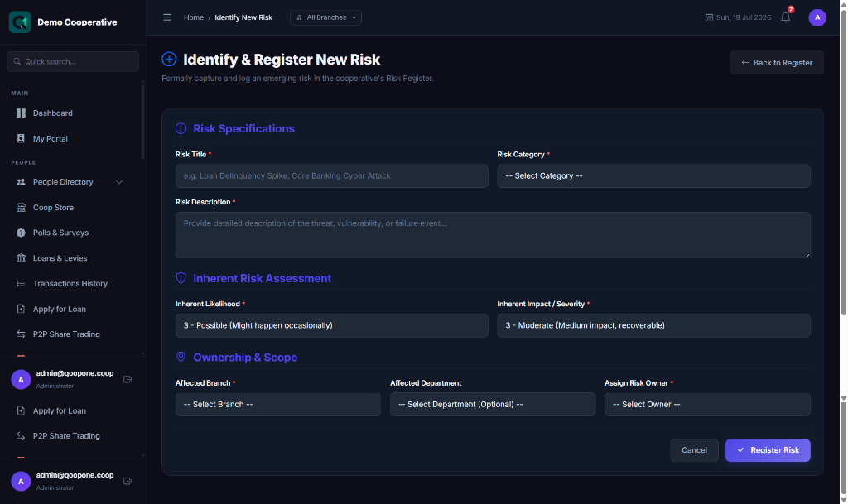Click the 'Identify New Risk' breadcrumb text
The width and height of the screenshot is (848, 504).
[x=243, y=17]
